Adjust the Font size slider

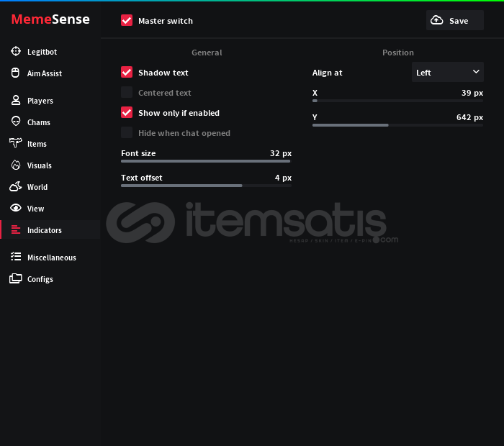point(206,161)
